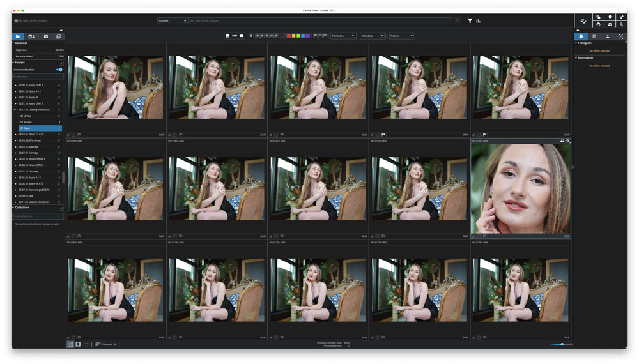
Task: Open the table tab in right panel
Action: point(594,36)
